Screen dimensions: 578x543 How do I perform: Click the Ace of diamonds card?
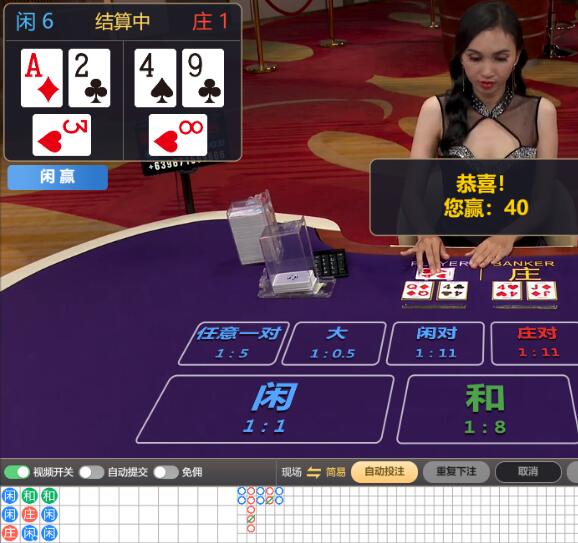click(42, 78)
